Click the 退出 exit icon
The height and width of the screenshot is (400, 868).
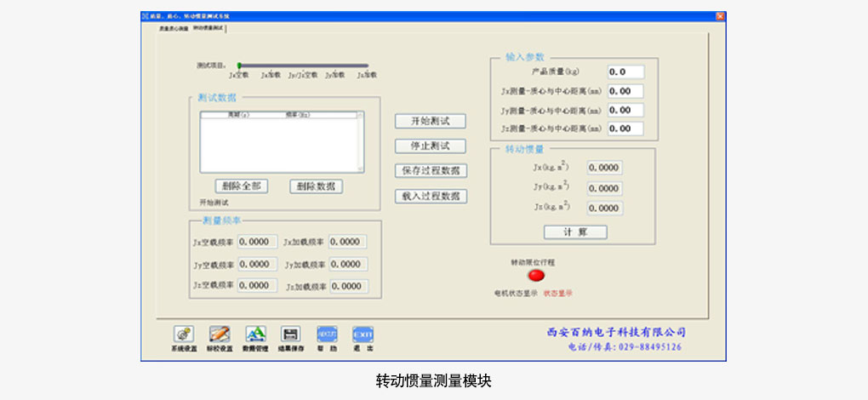[x=363, y=334]
